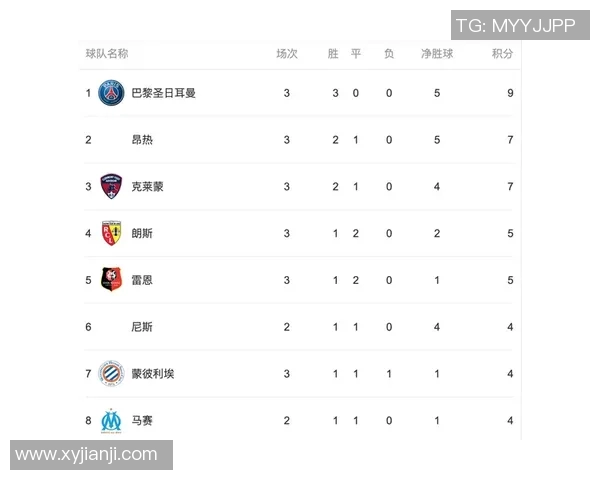The width and height of the screenshot is (600, 480).
Task: Click the Montpellier club crest
Action: 111,374
